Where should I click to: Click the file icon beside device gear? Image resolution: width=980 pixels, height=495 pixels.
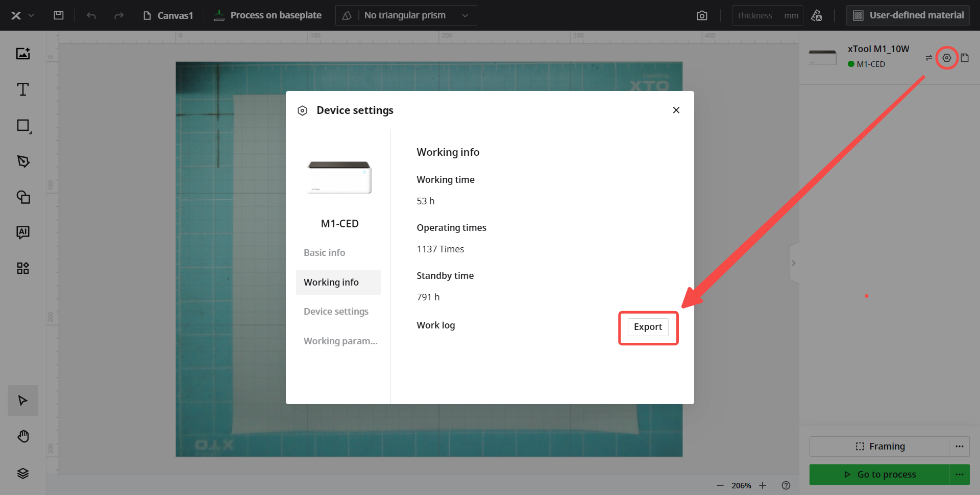click(x=965, y=58)
